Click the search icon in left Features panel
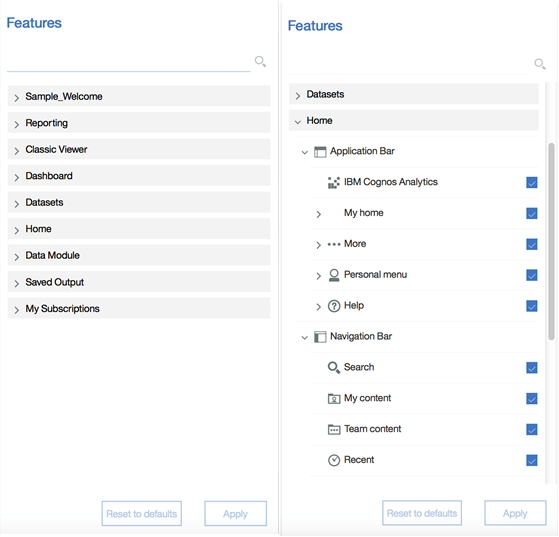The height and width of the screenshot is (537, 559). (x=260, y=61)
